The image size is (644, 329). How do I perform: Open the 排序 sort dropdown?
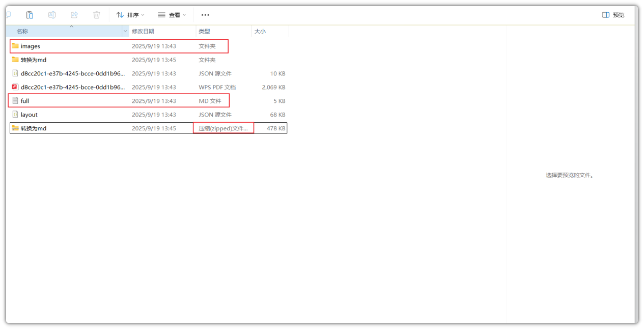pos(130,15)
